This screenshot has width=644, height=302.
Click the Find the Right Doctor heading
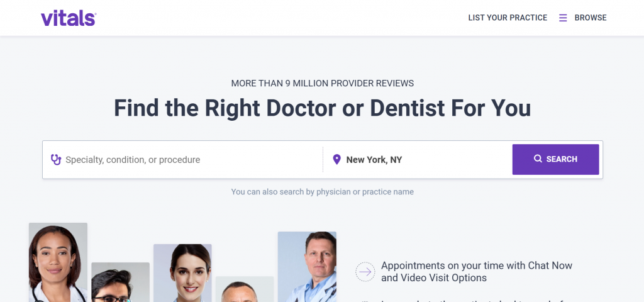click(322, 108)
